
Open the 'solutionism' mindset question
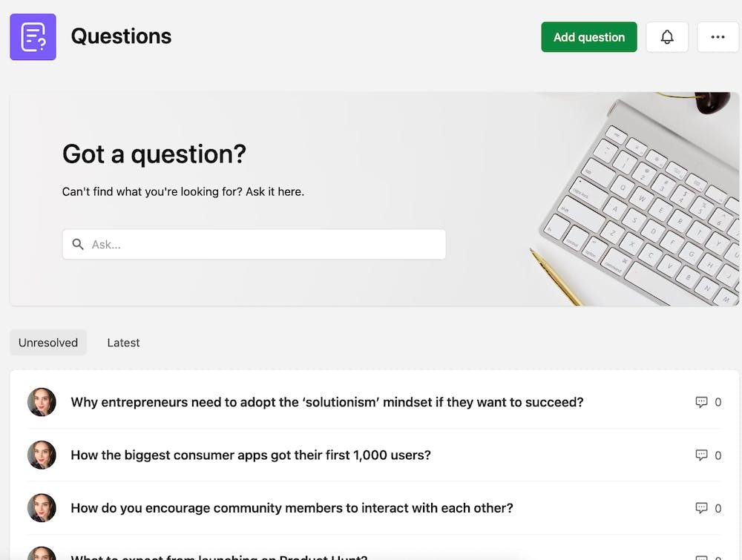coord(326,402)
